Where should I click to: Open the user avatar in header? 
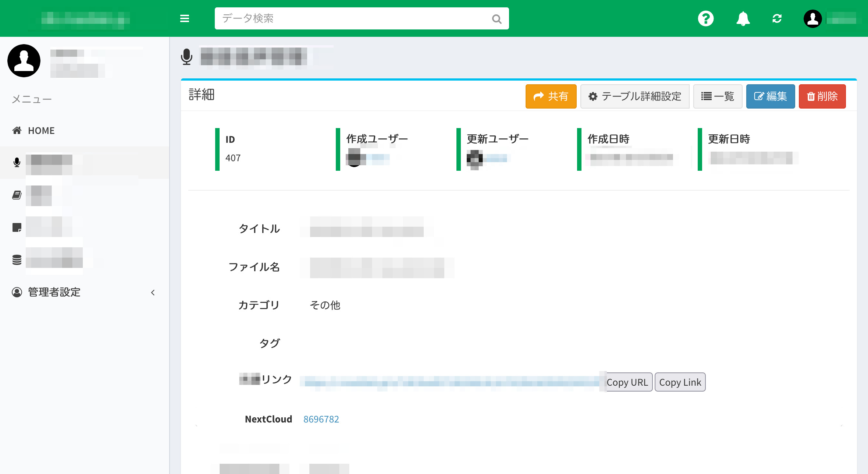[812, 18]
